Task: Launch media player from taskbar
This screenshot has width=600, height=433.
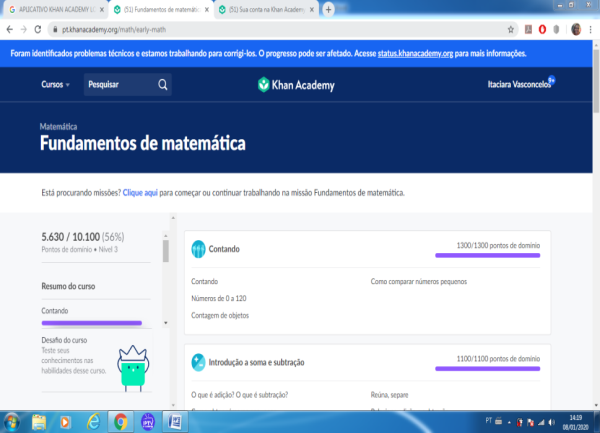Action: (65, 422)
